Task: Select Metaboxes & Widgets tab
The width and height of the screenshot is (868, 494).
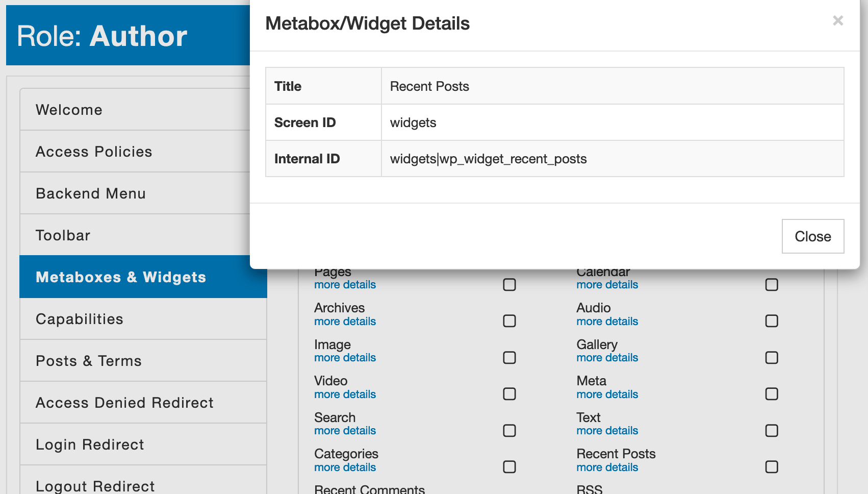Action: [143, 277]
